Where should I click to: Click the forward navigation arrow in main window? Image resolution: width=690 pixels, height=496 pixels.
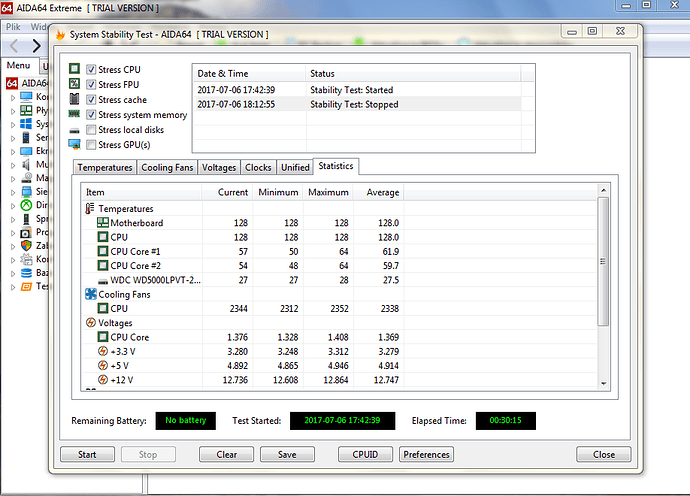(37, 45)
